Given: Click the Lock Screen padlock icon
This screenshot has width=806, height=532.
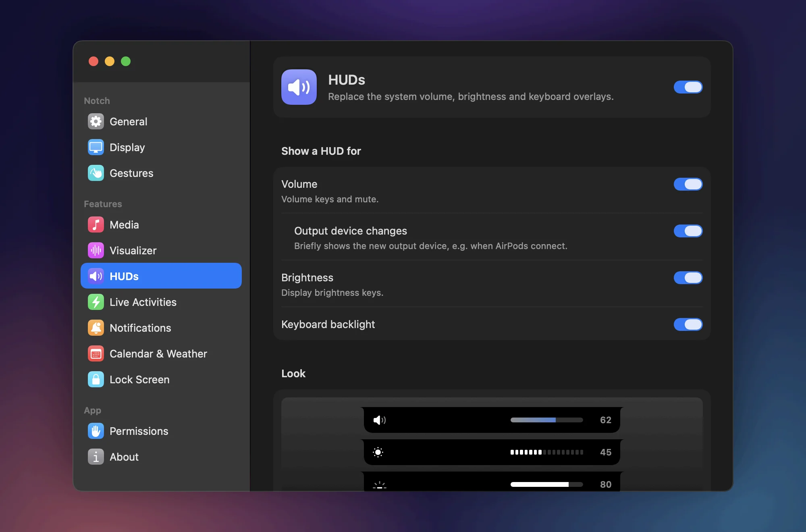Looking at the screenshot, I should (96, 380).
